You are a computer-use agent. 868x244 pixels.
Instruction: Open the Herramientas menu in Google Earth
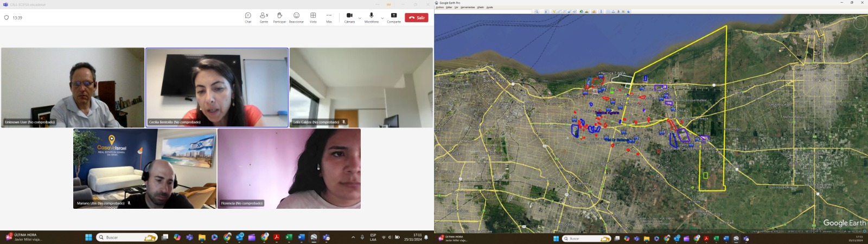[x=467, y=8]
